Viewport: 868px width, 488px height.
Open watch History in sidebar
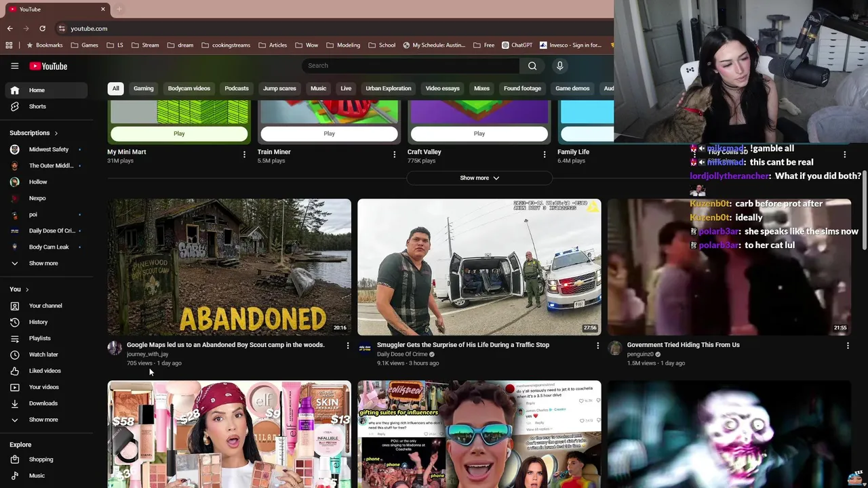coord(46,322)
